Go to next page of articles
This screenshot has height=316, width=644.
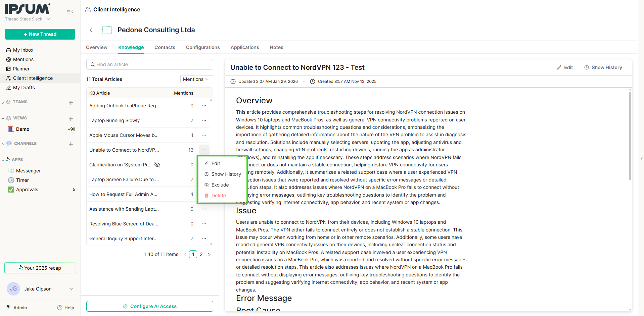(x=209, y=255)
